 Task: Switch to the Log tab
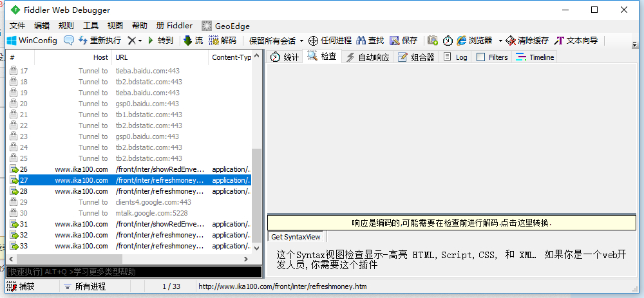pos(455,57)
